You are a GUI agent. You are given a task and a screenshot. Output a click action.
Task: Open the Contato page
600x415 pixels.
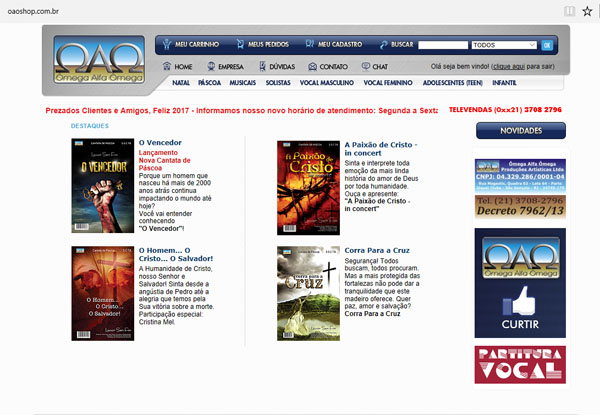click(x=334, y=67)
